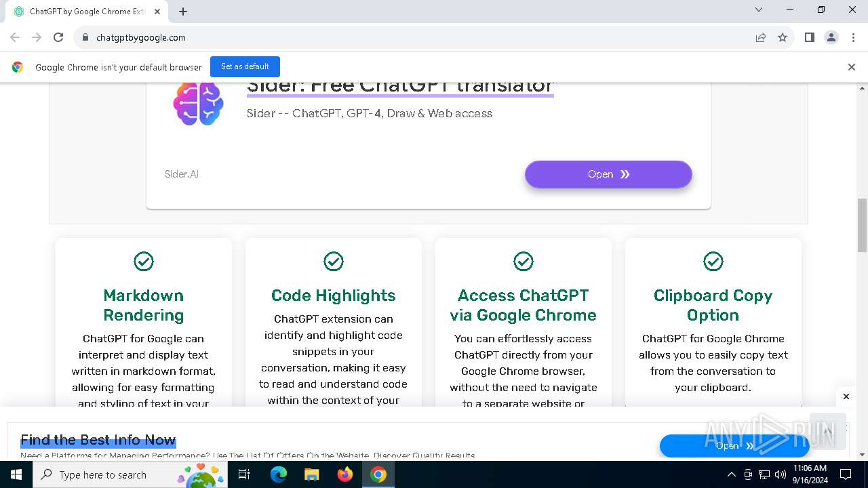Open a new browser tab
Image resolution: width=868 pixels, height=488 pixels.
tap(183, 12)
